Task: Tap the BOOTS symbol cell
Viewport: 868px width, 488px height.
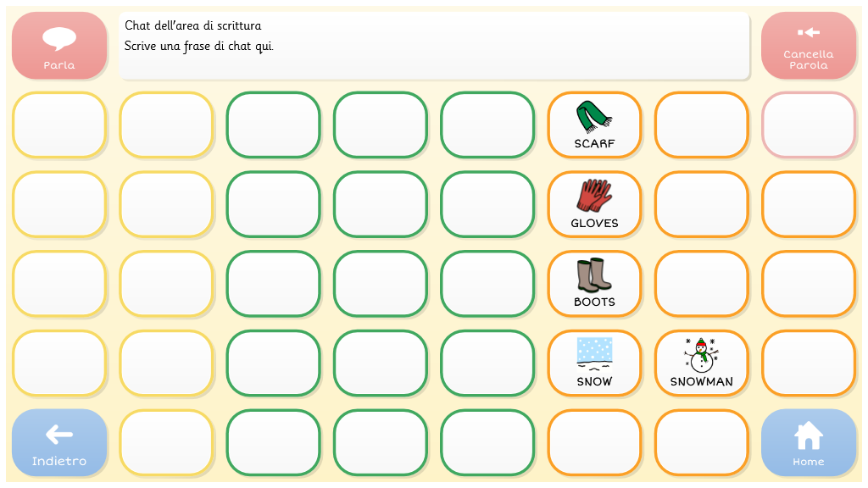Action: pos(594,284)
